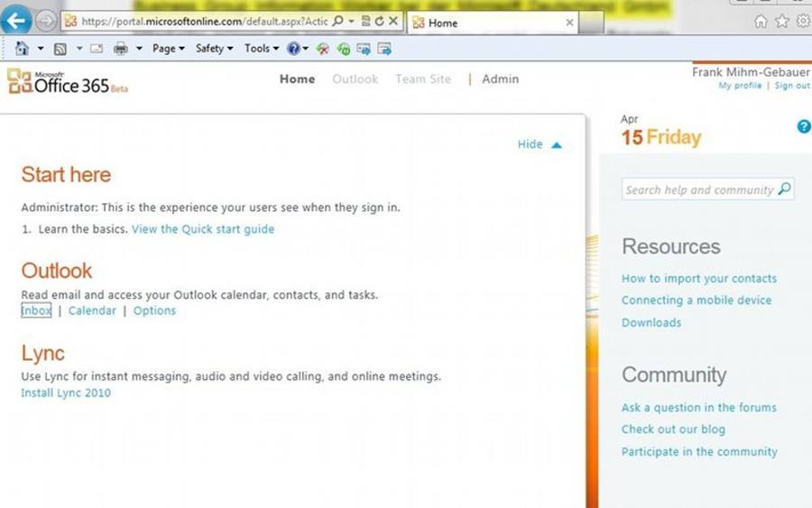812x508 pixels.
Task: Click the green icon with red X in toolbar
Action: coord(323,50)
